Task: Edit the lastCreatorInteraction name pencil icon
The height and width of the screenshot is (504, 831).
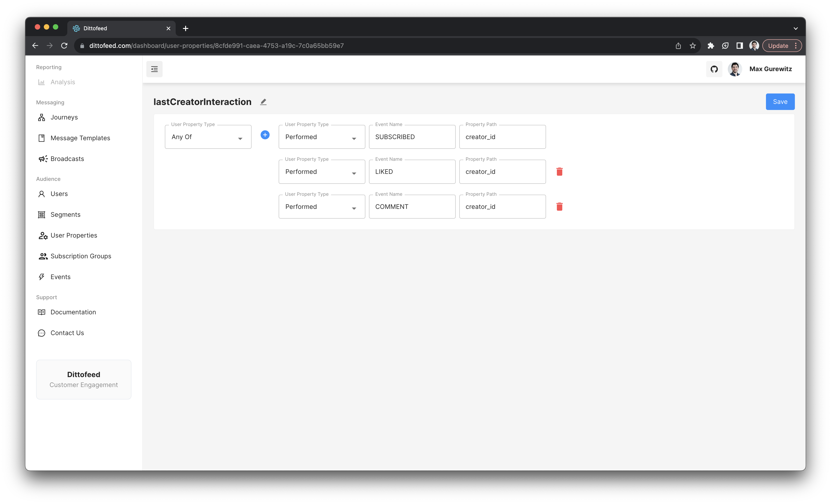Action: pyautogui.click(x=263, y=102)
